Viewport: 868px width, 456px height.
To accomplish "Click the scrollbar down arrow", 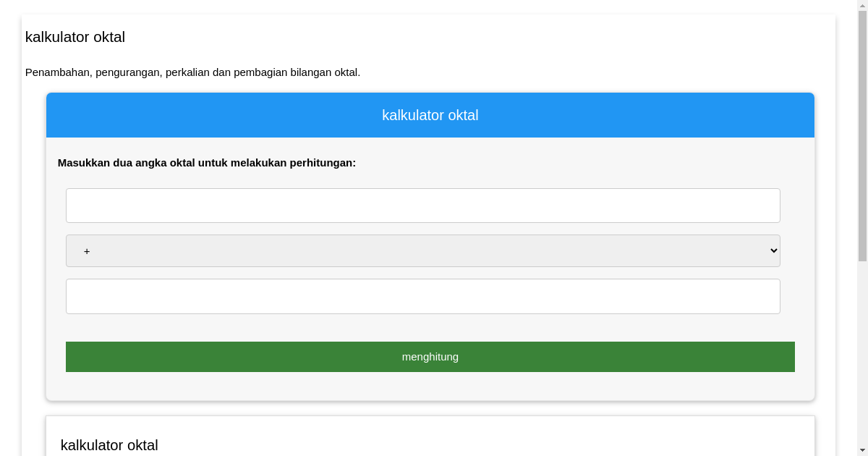I will pyautogui.click(x=862, y=451).
